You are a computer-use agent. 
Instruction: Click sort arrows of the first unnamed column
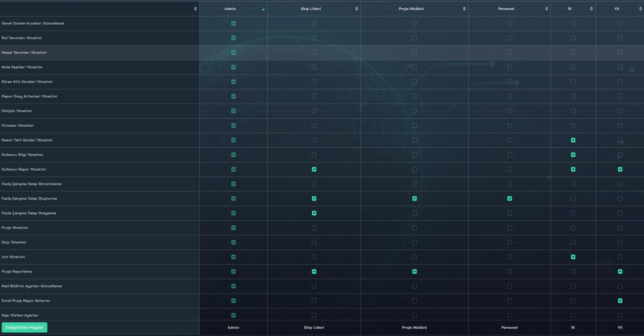click(195, 9)
